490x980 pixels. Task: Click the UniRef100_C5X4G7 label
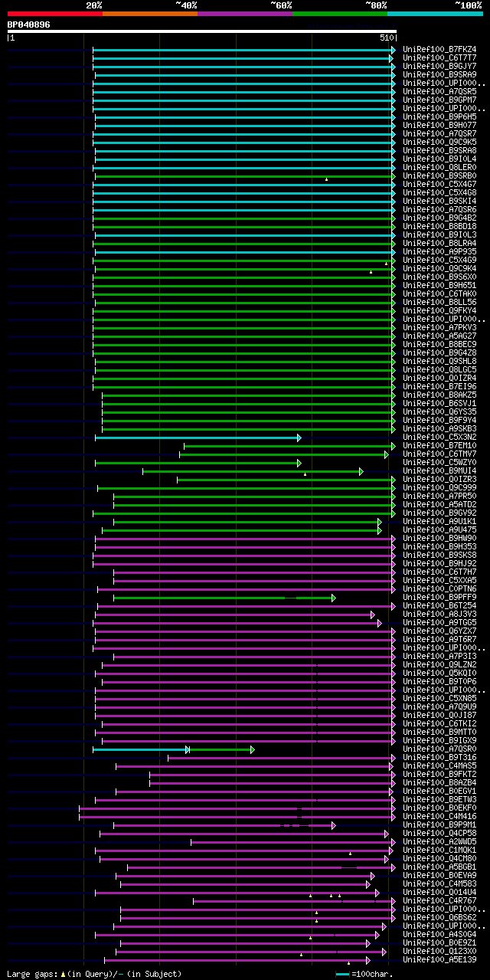439,184
